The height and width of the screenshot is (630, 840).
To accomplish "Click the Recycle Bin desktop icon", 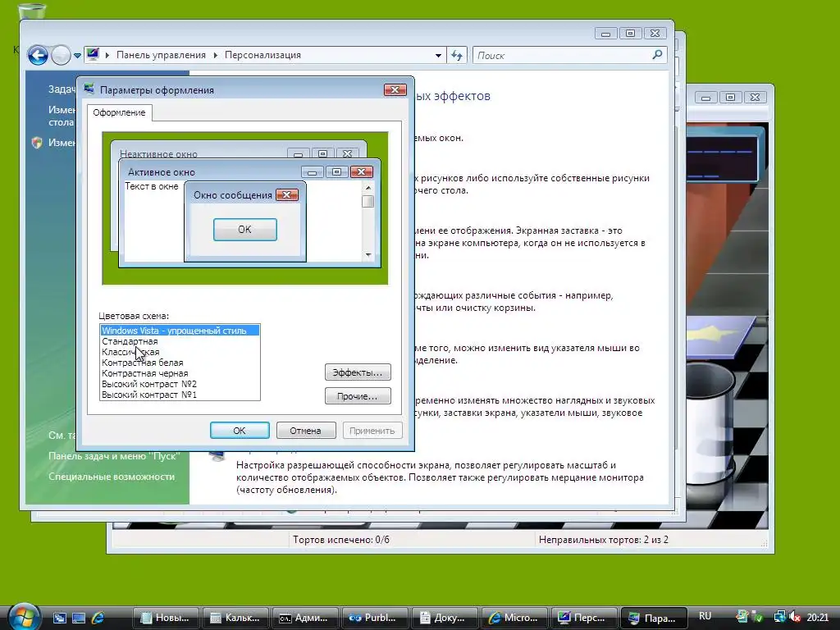I will pyautogui.click(x=32, y=11).
